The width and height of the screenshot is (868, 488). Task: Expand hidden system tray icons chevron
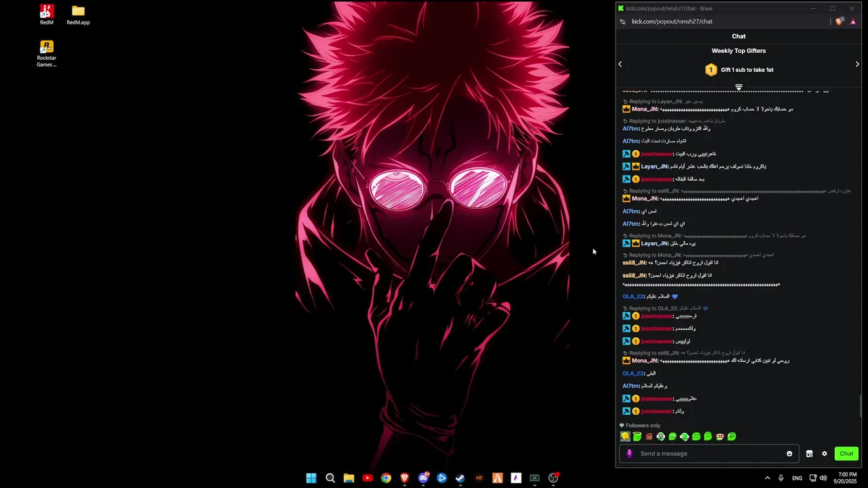pos(768,478)
